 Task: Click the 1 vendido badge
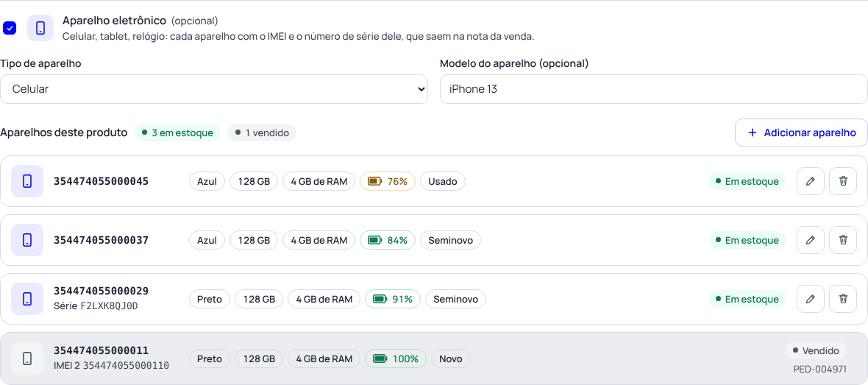click(262, 133)
